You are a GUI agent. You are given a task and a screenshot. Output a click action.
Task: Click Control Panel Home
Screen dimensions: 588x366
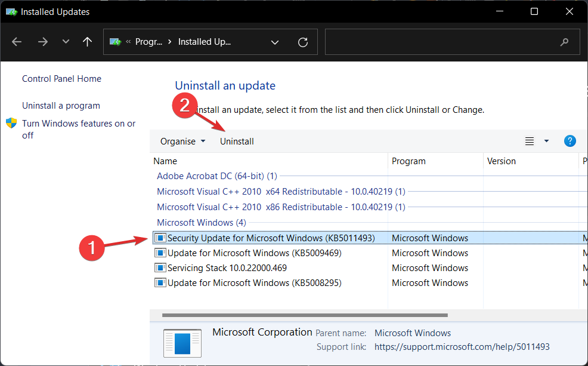(61, 78)
